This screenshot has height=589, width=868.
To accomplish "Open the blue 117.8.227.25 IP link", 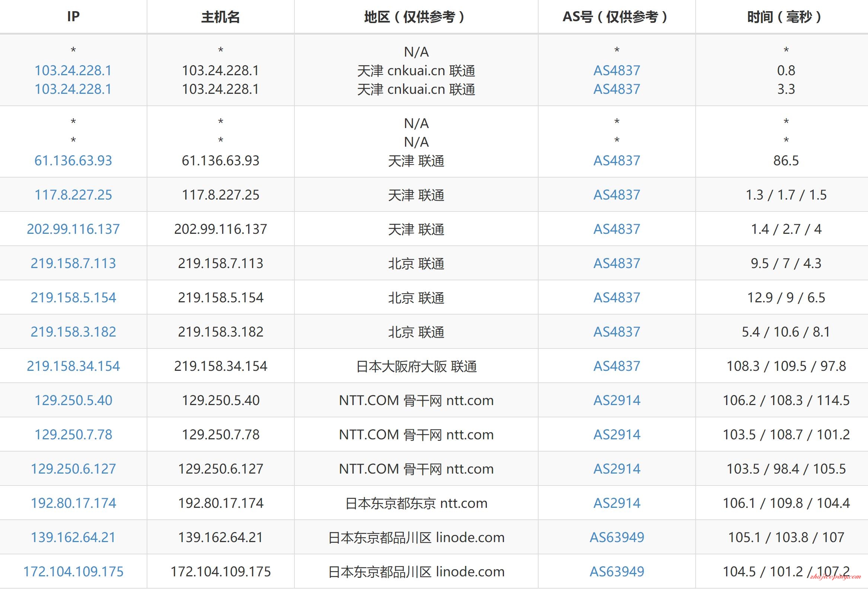I will coord(73,195).
